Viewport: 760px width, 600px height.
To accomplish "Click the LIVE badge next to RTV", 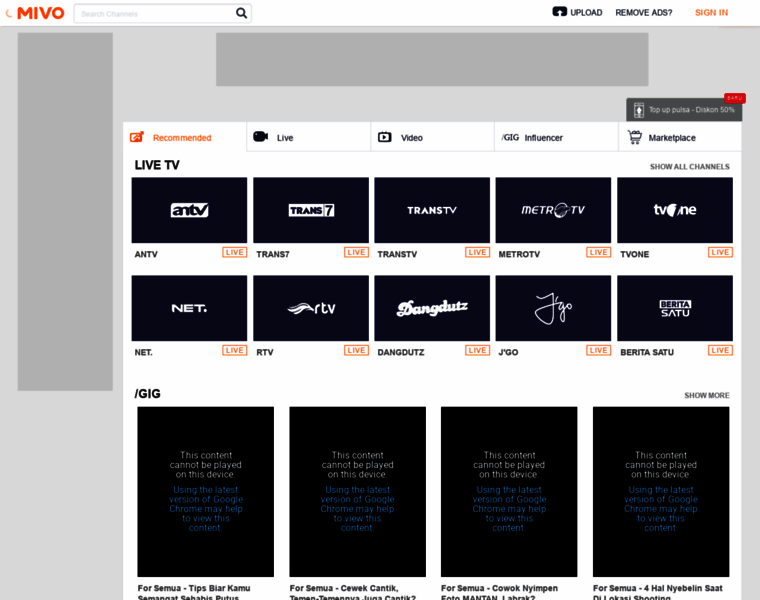I will point(356,350).
